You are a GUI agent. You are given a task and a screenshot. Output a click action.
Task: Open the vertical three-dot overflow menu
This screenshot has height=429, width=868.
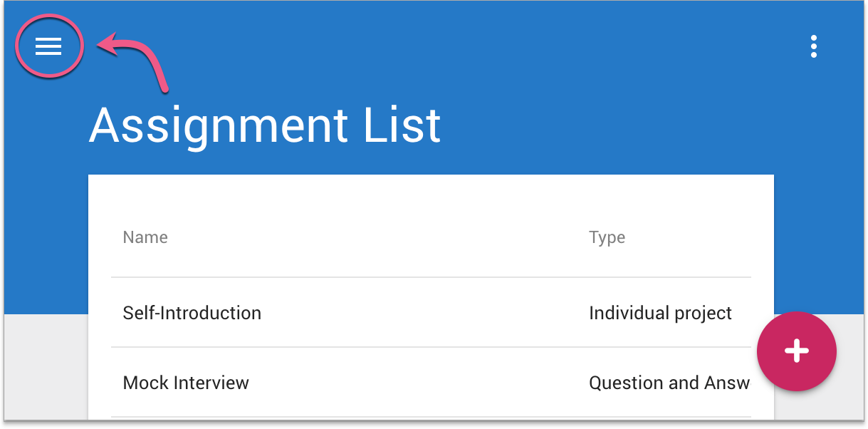(813, 47)
